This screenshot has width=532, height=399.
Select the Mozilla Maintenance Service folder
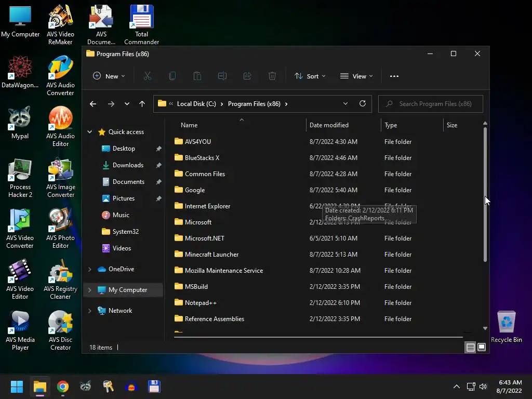pos(223,270)
